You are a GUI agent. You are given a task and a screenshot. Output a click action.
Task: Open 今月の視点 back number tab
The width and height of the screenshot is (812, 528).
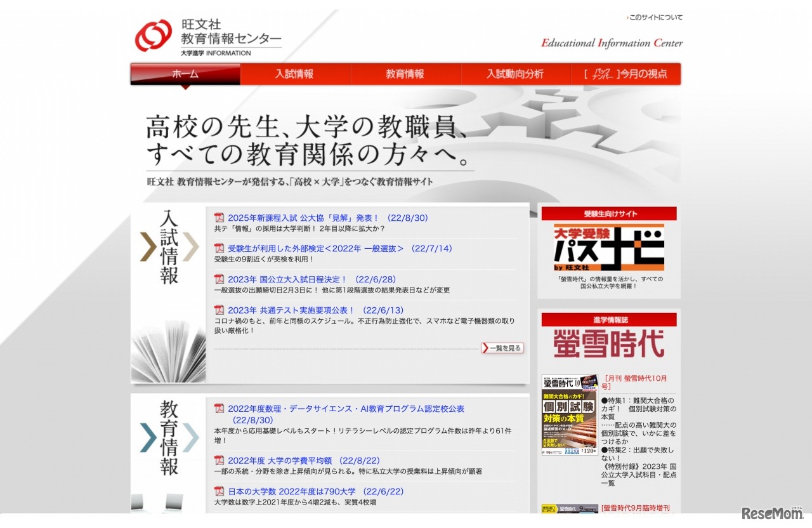point(626,74)
